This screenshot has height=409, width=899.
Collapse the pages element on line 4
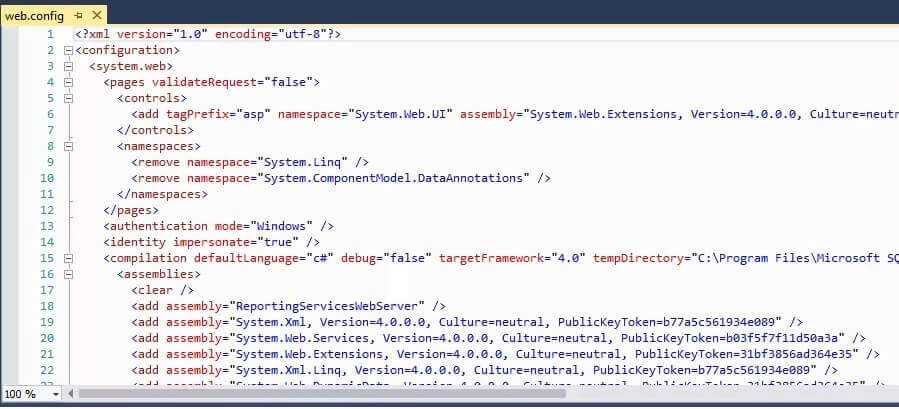pos(68,83)
